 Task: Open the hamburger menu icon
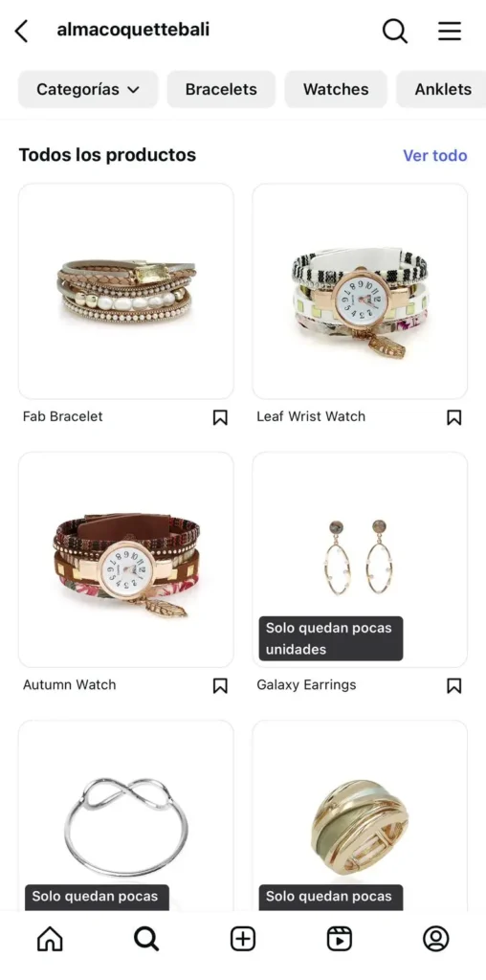tap(449, 31)
